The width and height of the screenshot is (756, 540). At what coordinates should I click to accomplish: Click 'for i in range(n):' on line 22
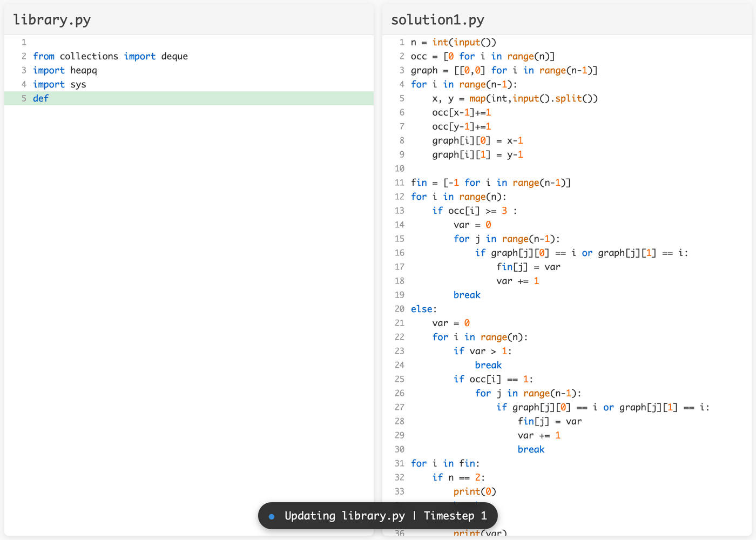(480, 337)
